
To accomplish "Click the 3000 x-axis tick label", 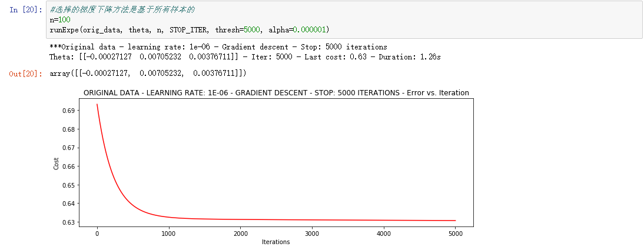I will (x=312, y=234).
